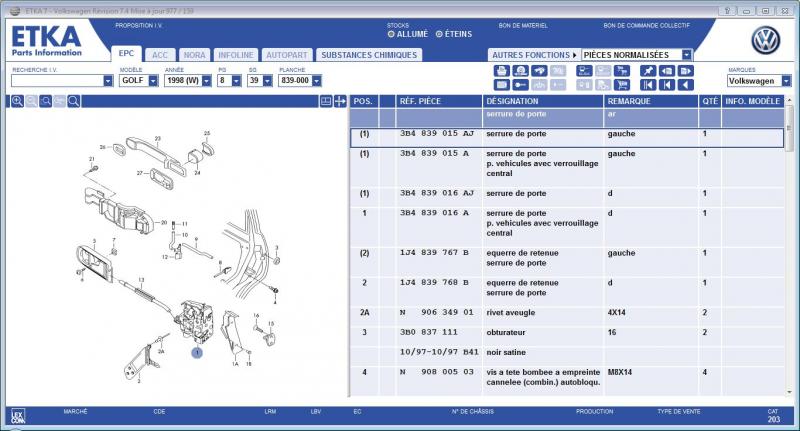Click the REMARQUE column header

pyautogui.click(x=651, y=101)
